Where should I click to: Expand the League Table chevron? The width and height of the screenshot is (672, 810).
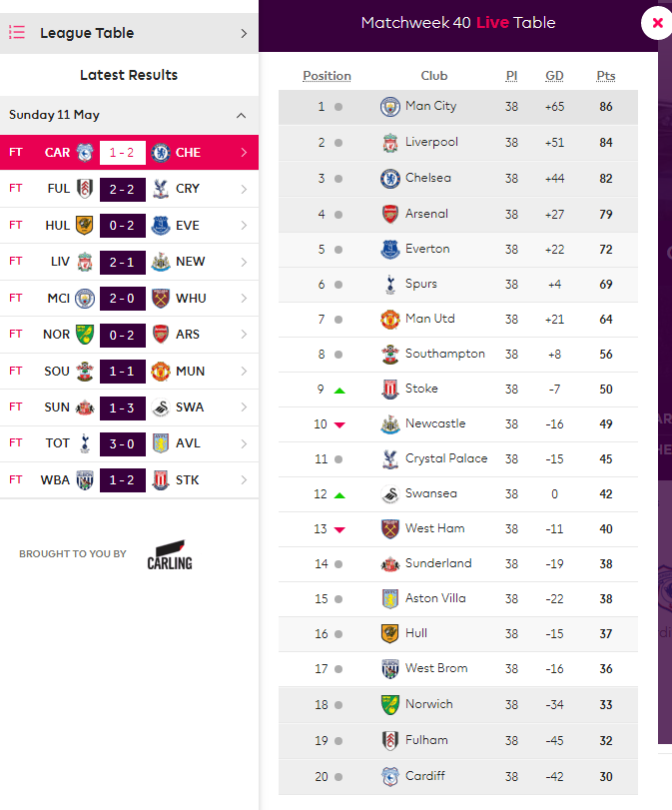[244, 33]
